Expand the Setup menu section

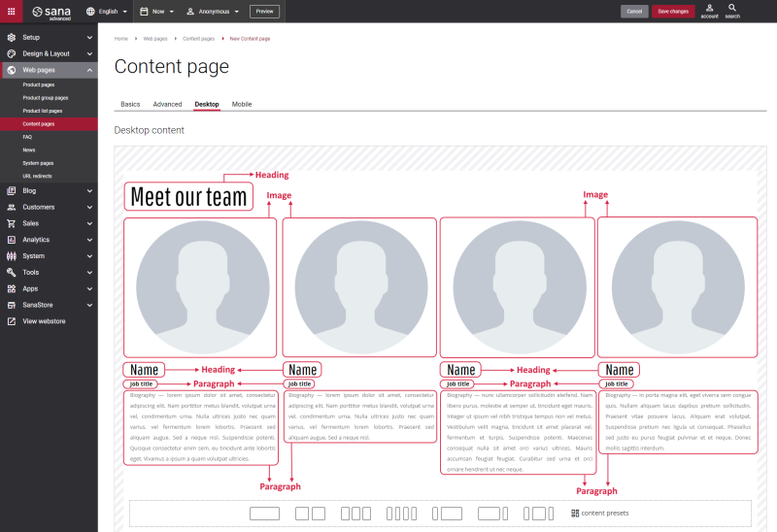click(x=49, y=37)
